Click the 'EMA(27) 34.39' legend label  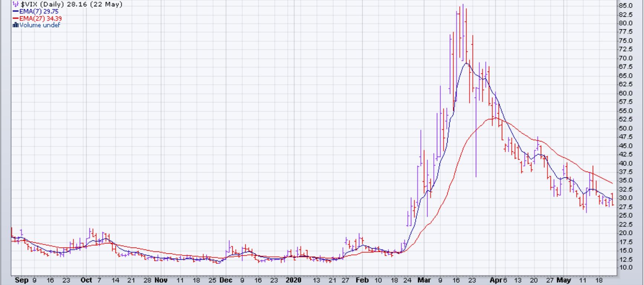coord(40,19)
